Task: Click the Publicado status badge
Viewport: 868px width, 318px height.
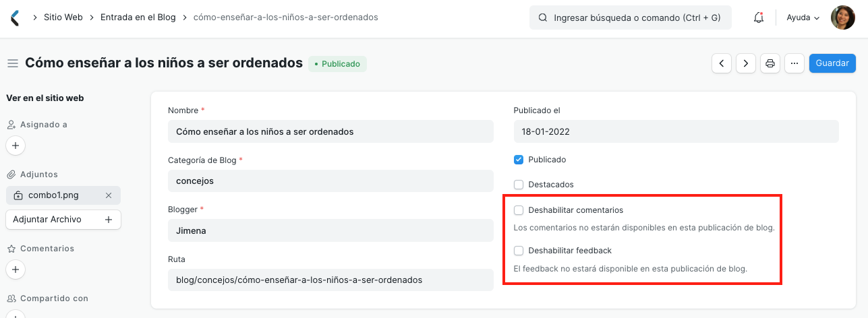Action: pos(337,64)
